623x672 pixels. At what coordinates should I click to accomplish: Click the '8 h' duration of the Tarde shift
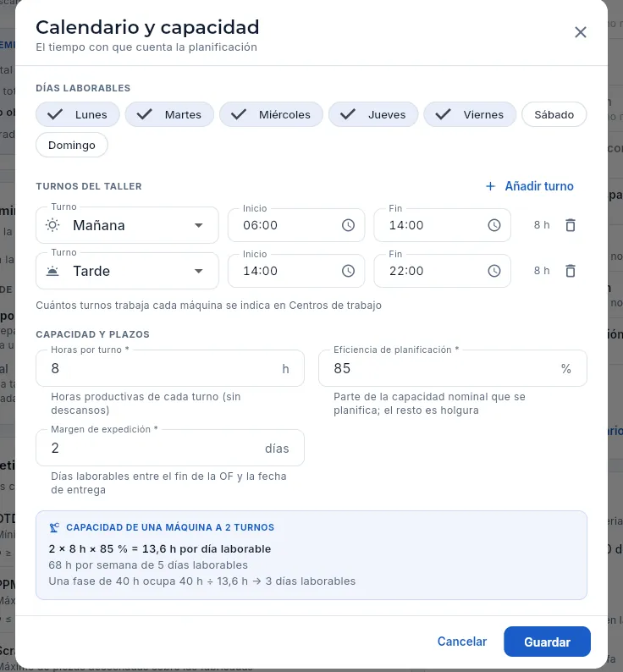point(542,271)
